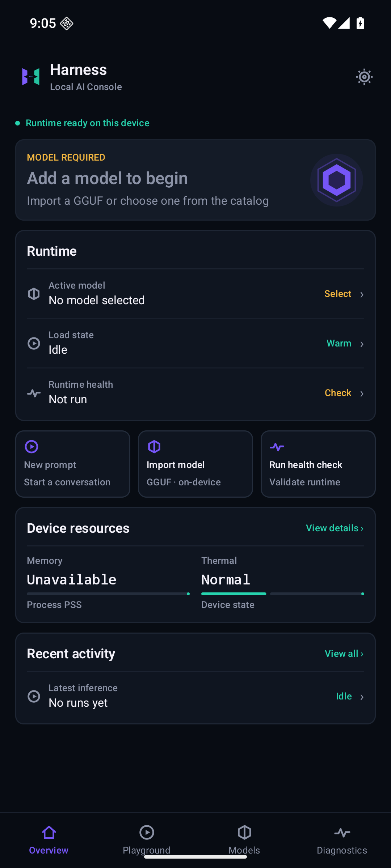Tap the Runtime health pulse icon
Screen dimensions: 391x868
[34, 393]
